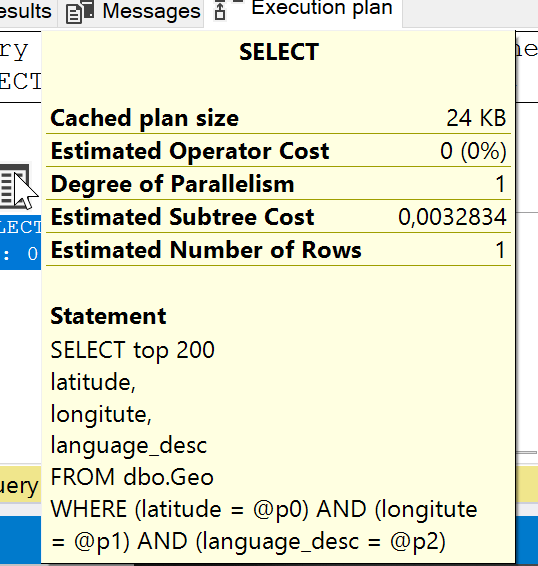Click the Estimated Operator Cost value 0 (0%)
The height and width of the screenshot is (566, 538).
[473, 151]
